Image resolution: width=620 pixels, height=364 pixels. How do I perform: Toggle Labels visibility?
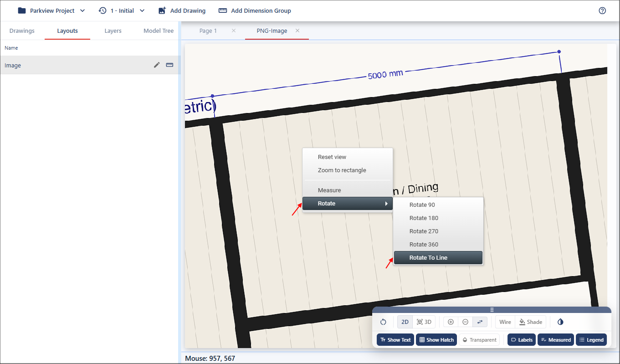point(522,339)
